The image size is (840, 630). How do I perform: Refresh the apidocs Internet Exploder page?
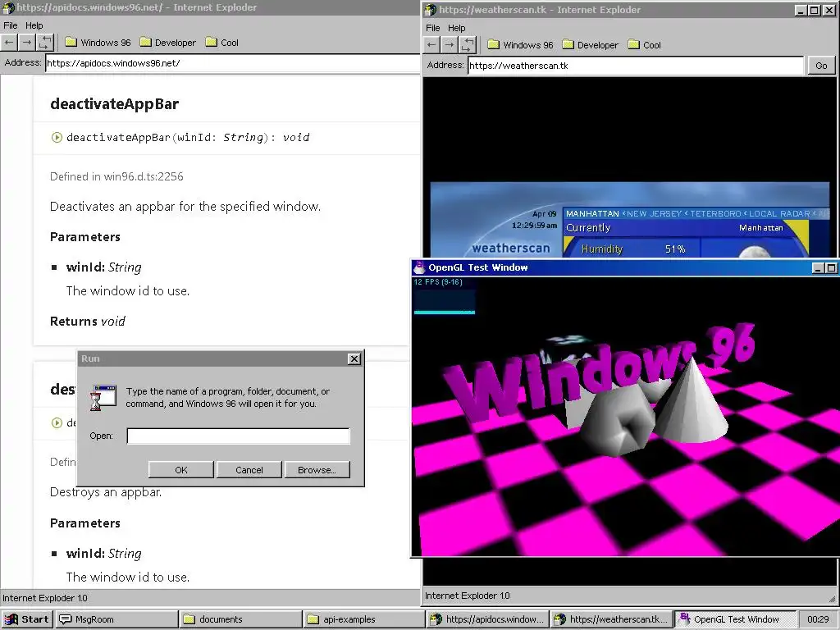pos(45,43)
